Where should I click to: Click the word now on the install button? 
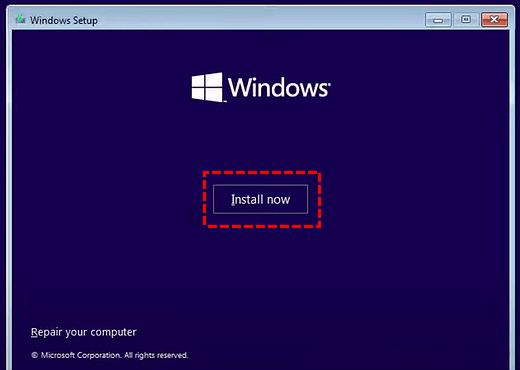coord(278,200)
